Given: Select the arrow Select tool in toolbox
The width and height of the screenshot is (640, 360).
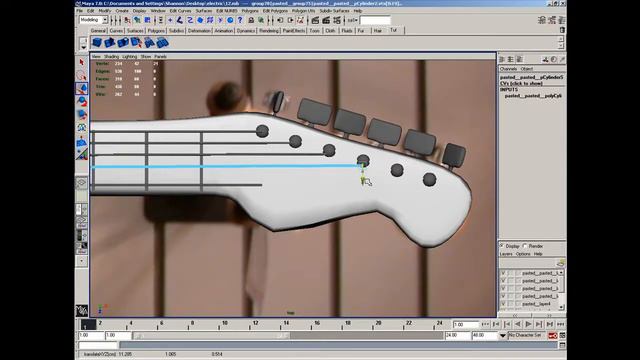Looking at the screenshot, I should (82, 62).
